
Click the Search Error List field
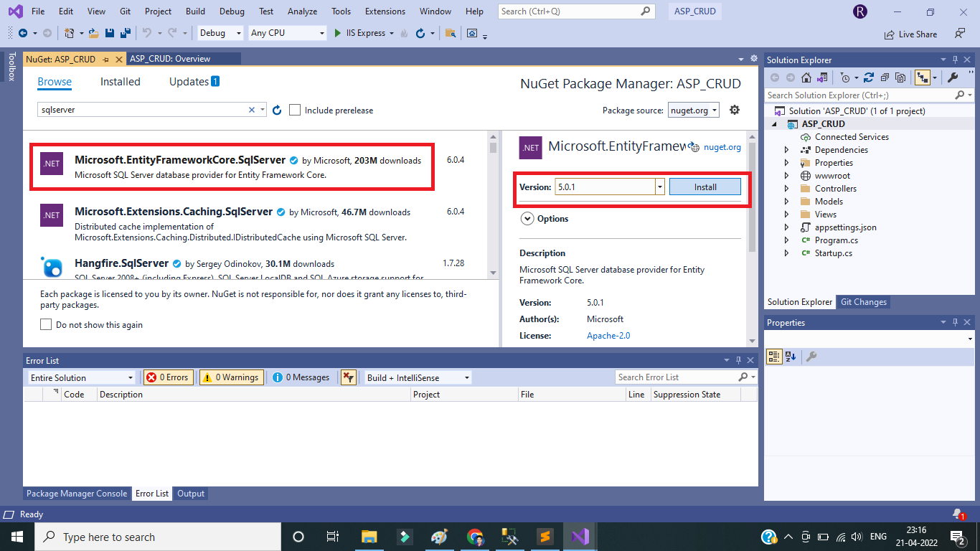click(677, 377)
